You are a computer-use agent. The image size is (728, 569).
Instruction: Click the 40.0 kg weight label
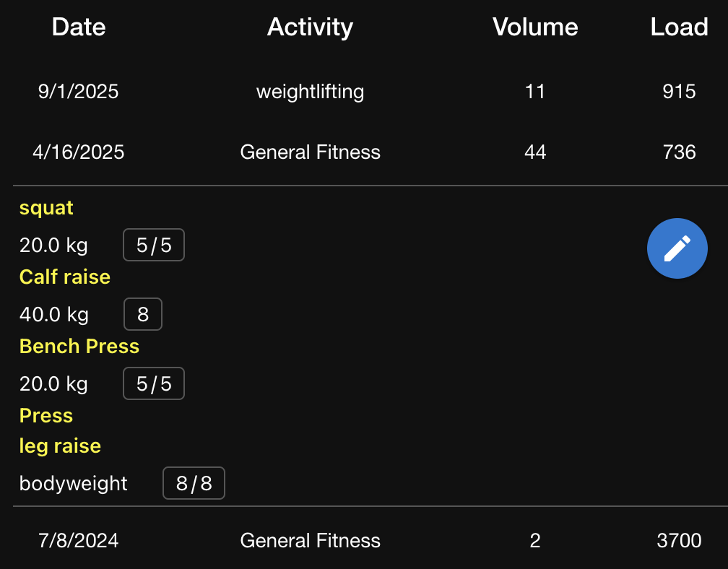coord(54,315)
